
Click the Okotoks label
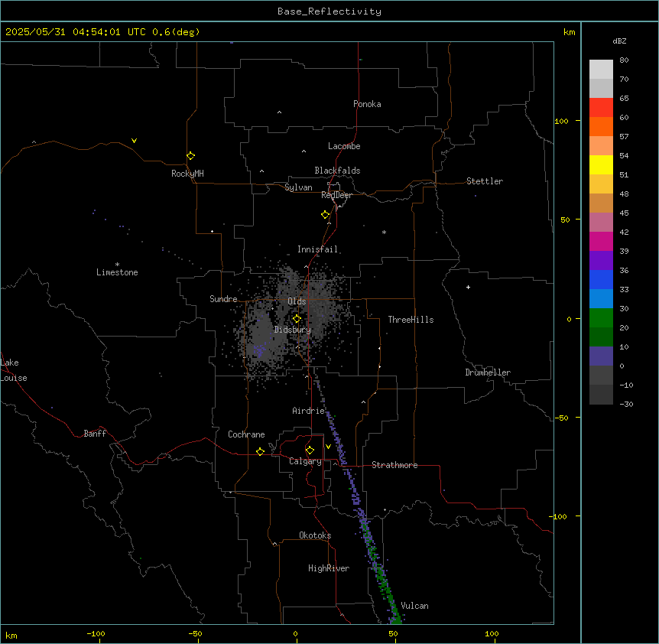315,535
